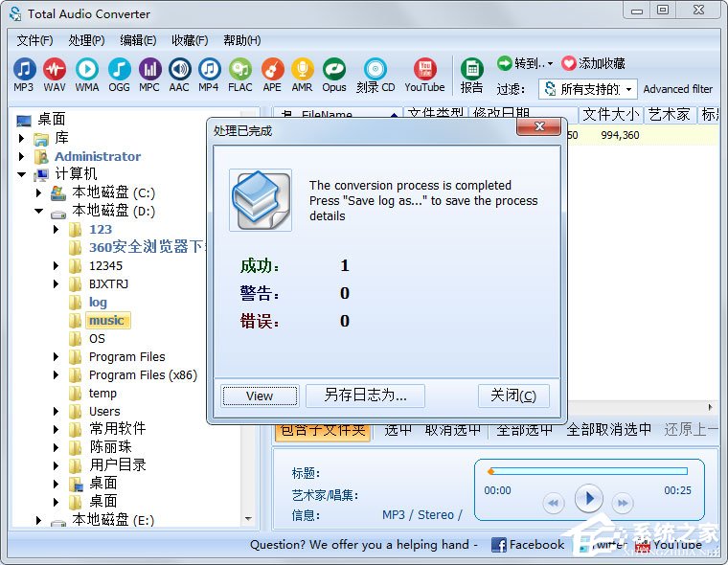Screen dimensions: 728x565
Task: Click the View button in dialog
Action: coord(260,396)
